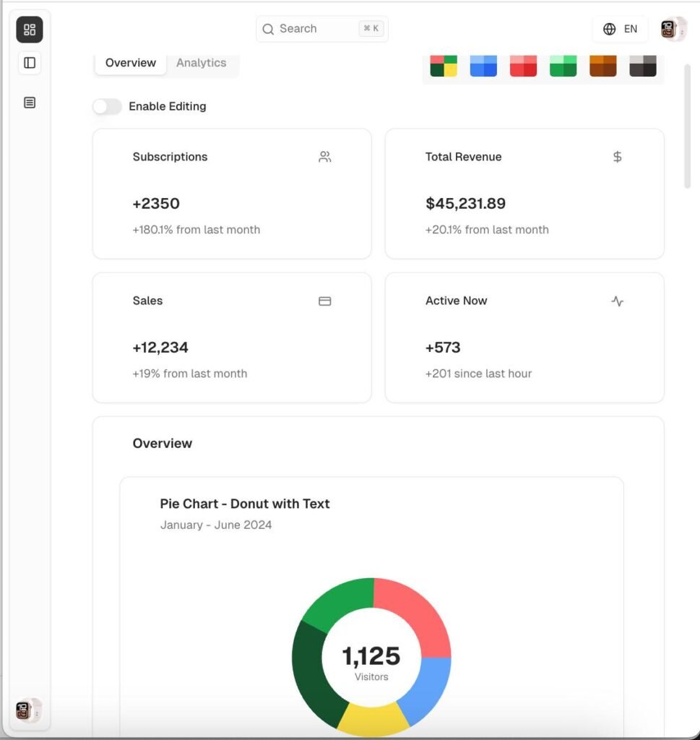The image size is (700, 740).
Task: Pick the red color theme swatch
Action: (523, 66)
